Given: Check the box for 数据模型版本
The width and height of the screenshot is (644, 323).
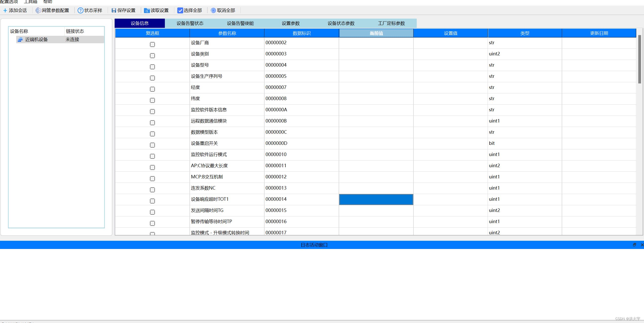Looking at the screenshot, I should [152, 134].
